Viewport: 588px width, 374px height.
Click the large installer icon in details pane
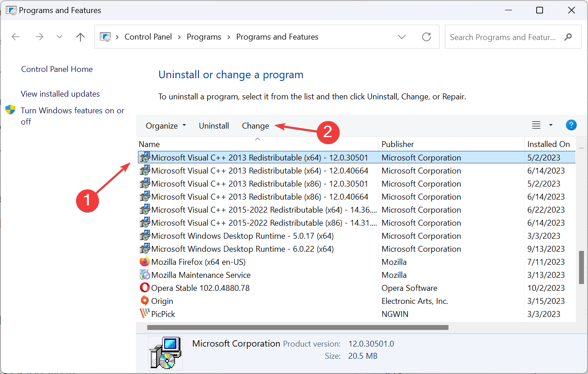click(x=165, y=352)
